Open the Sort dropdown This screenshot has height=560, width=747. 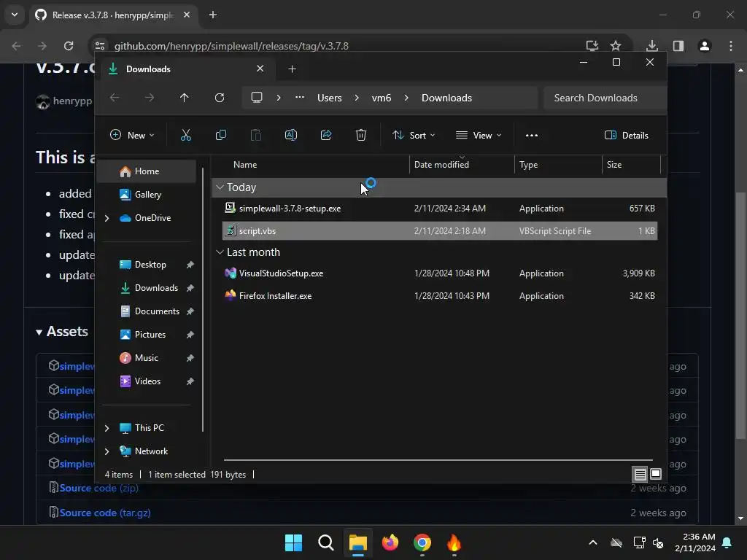coord(414,135)
